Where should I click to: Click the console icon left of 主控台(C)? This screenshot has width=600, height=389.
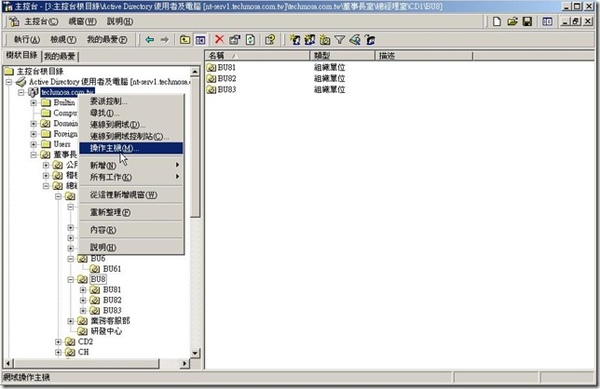coord(14,21)
